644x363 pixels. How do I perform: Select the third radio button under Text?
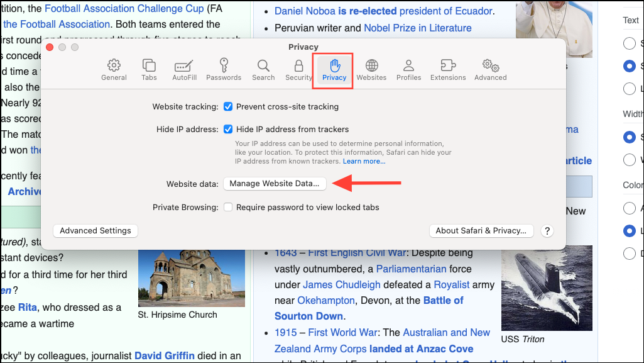point(629,88)
